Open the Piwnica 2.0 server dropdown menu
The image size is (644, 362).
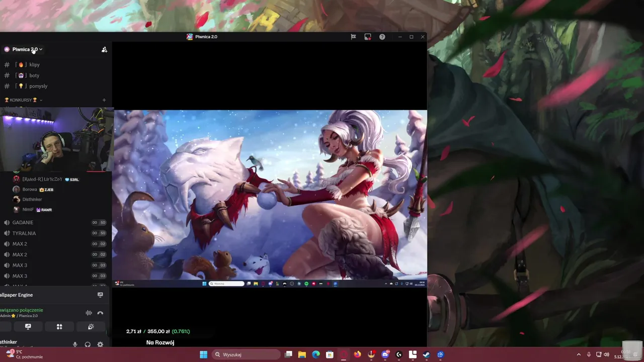[x=23, y=49]
